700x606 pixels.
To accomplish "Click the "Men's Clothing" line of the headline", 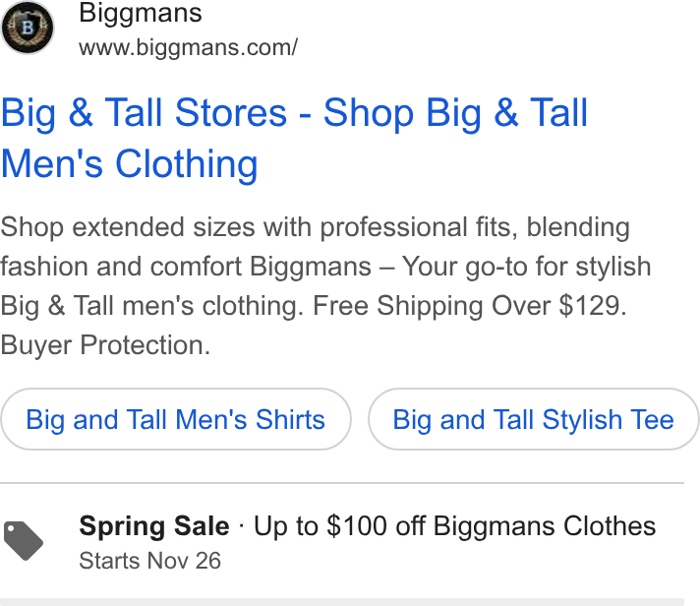I will pos(130,164).
